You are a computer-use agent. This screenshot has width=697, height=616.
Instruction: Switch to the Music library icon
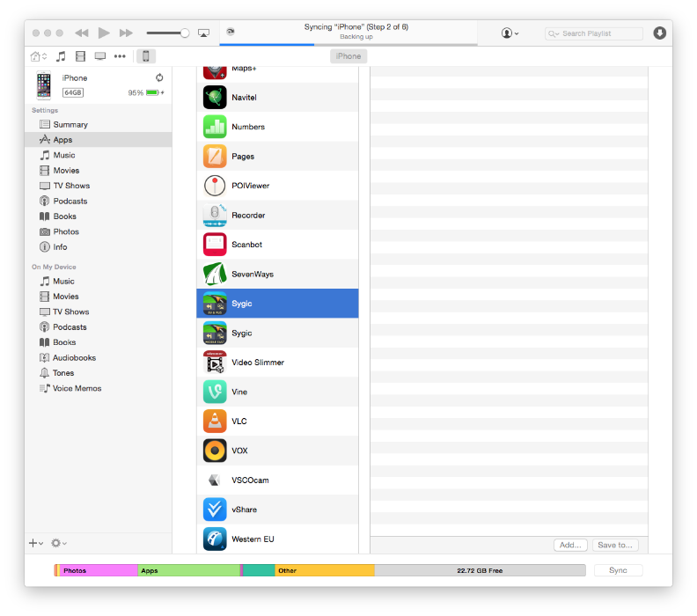click(x=61, y=56)
